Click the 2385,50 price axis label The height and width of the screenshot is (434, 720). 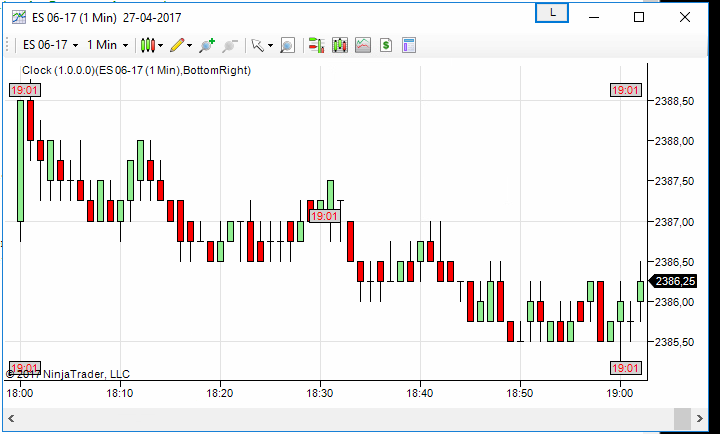pyautogui.click(x=674, y=342)
